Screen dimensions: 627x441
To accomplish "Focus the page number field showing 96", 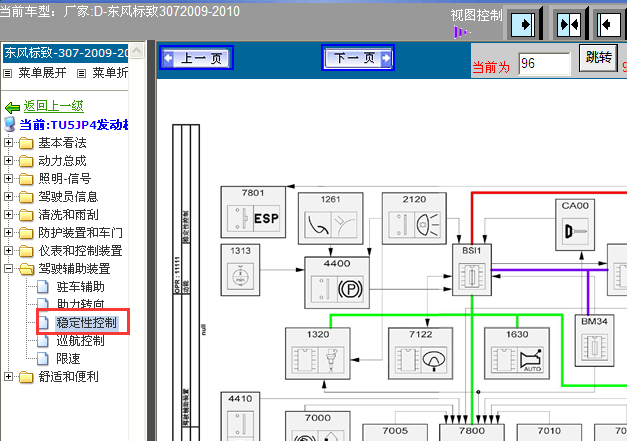I will pyautogui.click(x=544, y=64).
